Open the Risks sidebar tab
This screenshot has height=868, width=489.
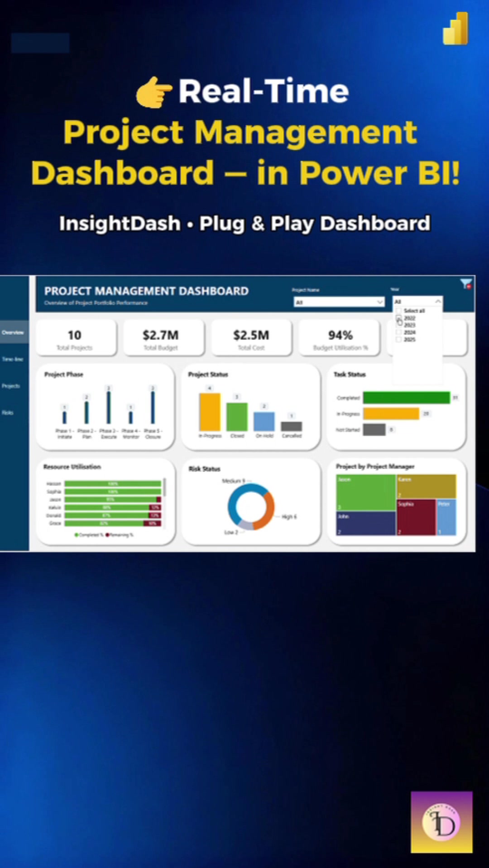point(8,412)
